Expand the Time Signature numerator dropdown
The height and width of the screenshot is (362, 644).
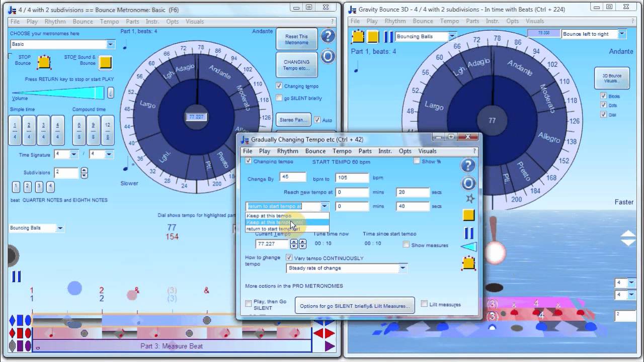pyautogui.click(x=74, y=154)
